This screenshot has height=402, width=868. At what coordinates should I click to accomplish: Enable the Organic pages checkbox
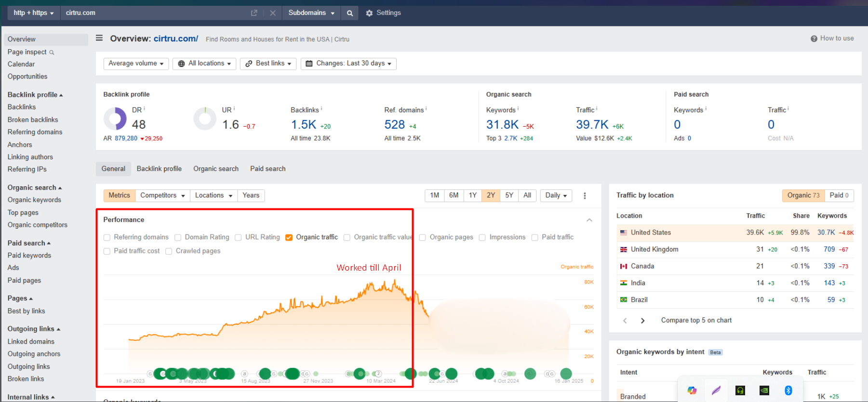pyautogui.click(x=423, y=237)
